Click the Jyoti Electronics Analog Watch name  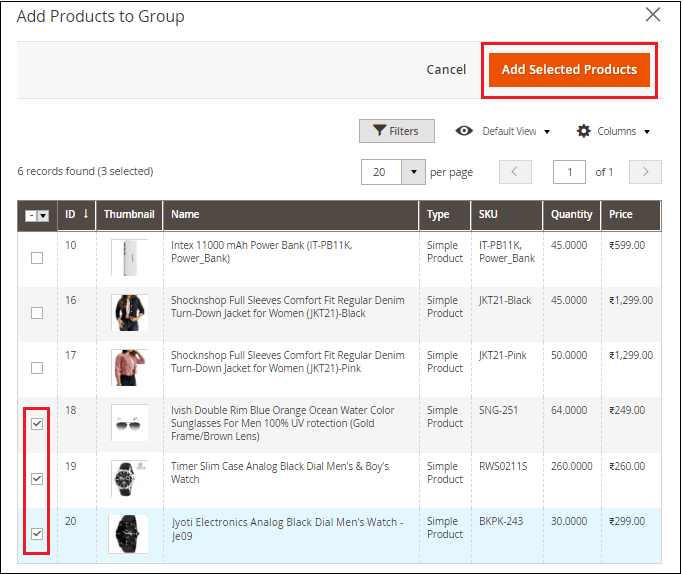pyautogui.click(x=287, y=528)
